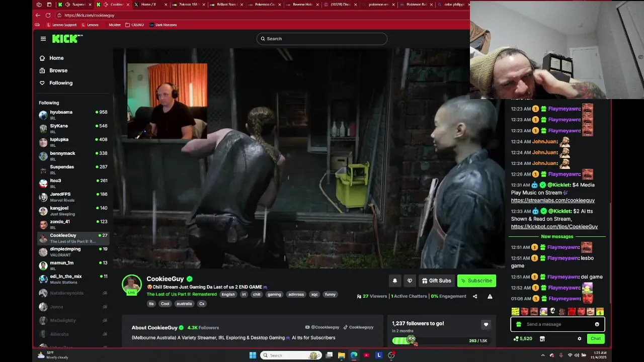Open bennymack channel in Following list
This screenshot has height=362, width=644.
point(73,156)
